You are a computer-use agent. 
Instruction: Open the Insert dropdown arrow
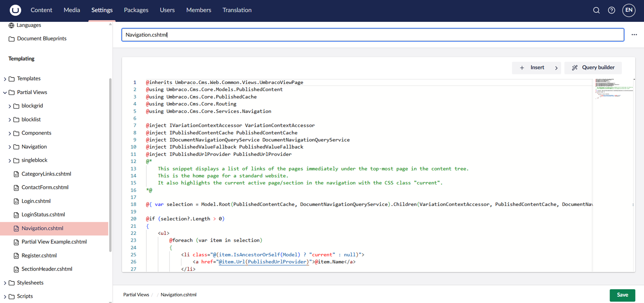click(556, 68)
